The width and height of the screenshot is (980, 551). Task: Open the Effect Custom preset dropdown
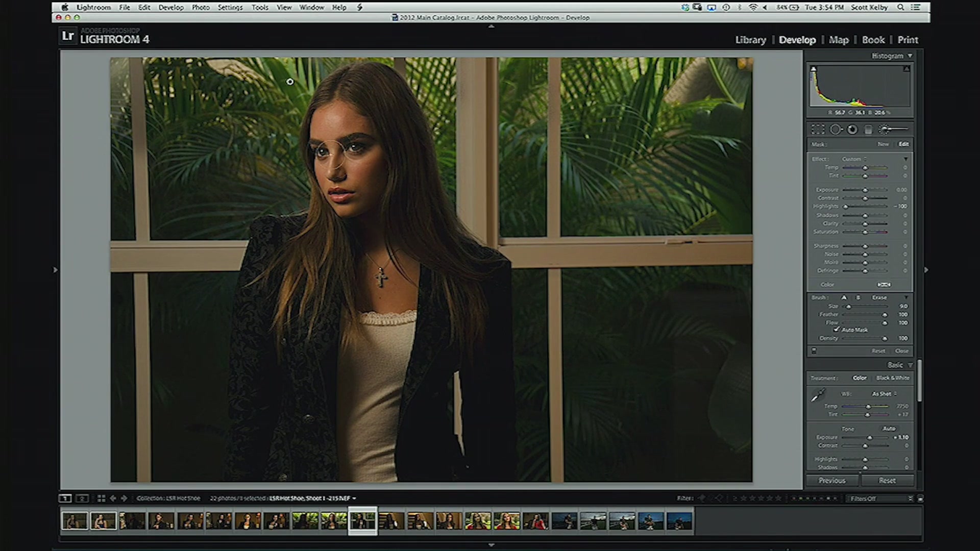[x=854, y=159]
